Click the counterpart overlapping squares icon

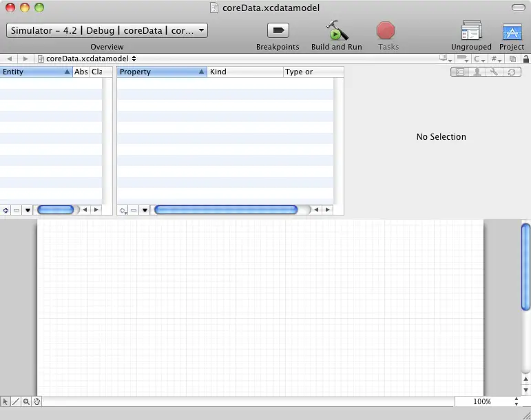[512, 59]
